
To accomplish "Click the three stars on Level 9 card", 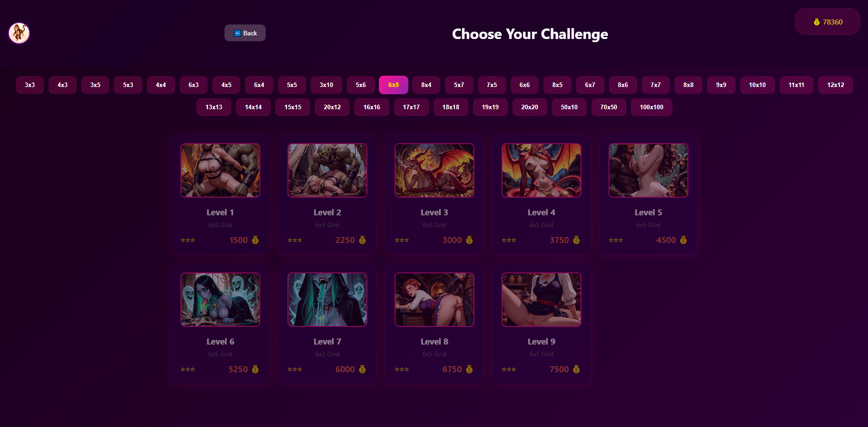I will click(509, 369).
